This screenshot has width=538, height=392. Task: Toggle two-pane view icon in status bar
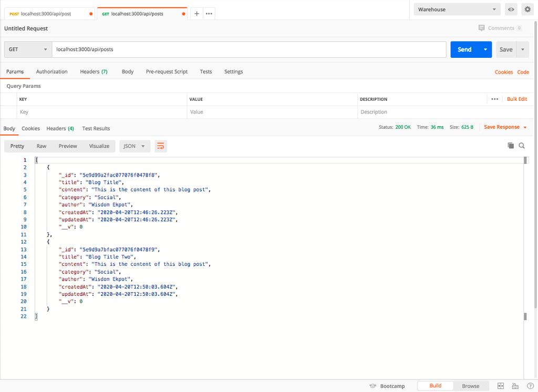click(501, 386)
